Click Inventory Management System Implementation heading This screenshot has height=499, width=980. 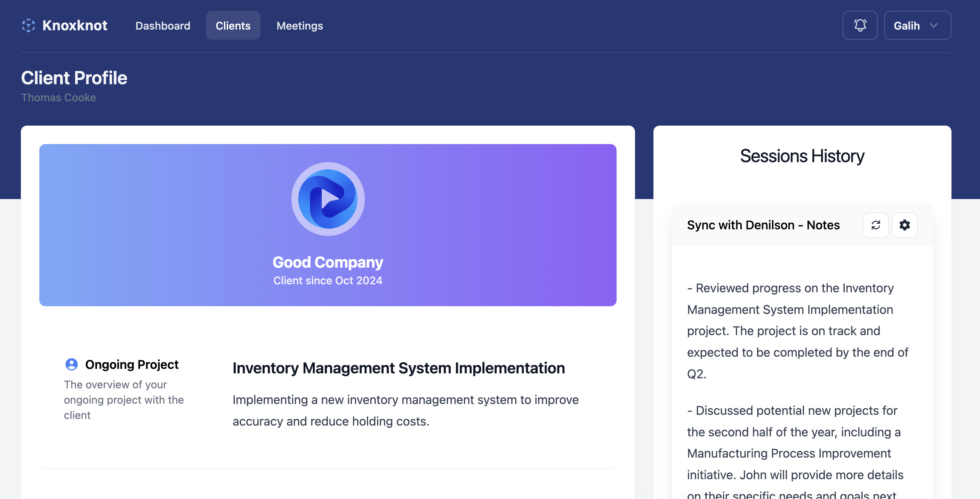click(399, 368)
